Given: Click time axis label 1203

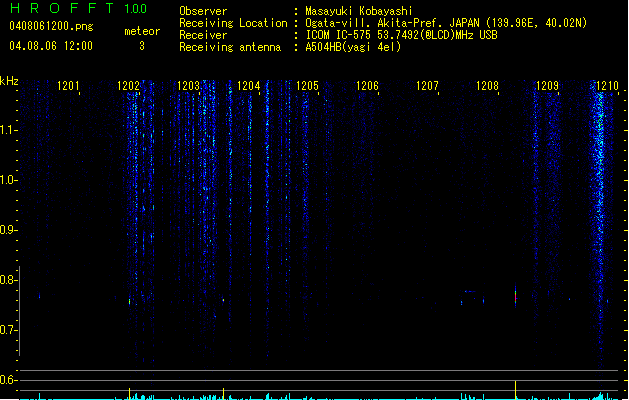Looking at the screenshot, I should pyautogui.click(x=188, y=86).
